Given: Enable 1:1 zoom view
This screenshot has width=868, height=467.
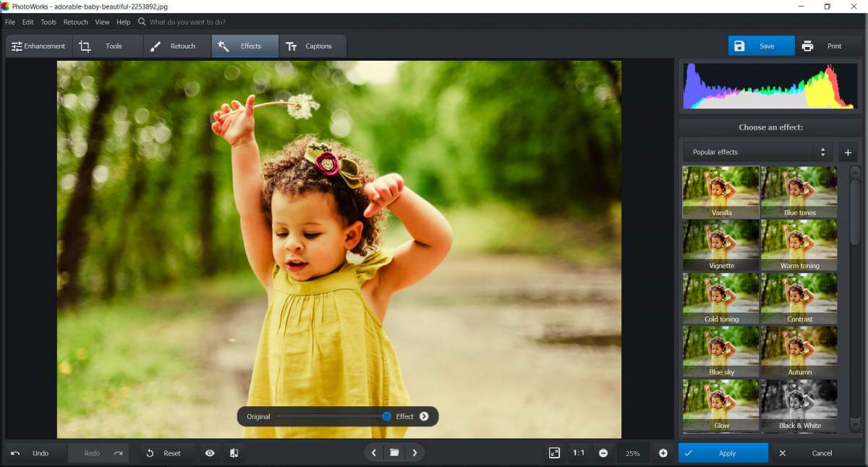Looking at the screenshot, I should pos(579,453).
